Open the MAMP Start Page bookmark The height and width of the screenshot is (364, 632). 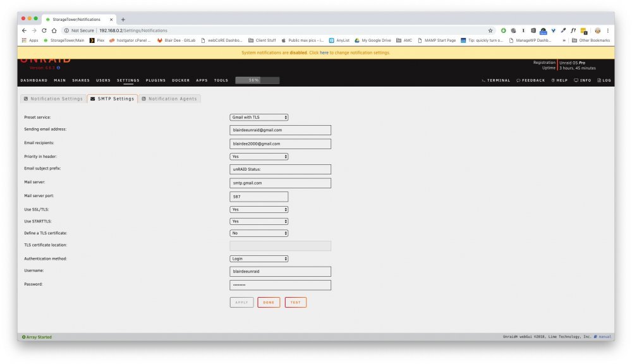[x=437, y=40]
